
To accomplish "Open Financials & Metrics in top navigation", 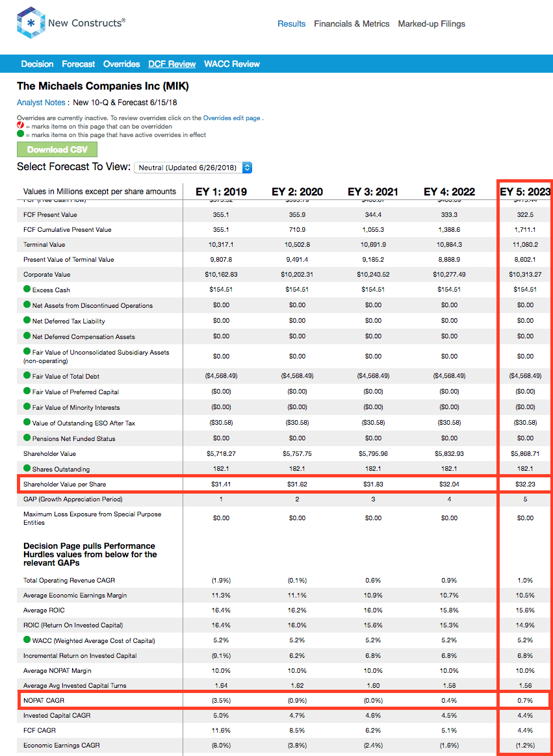I will pyautogui.click(x=352, y=23).
